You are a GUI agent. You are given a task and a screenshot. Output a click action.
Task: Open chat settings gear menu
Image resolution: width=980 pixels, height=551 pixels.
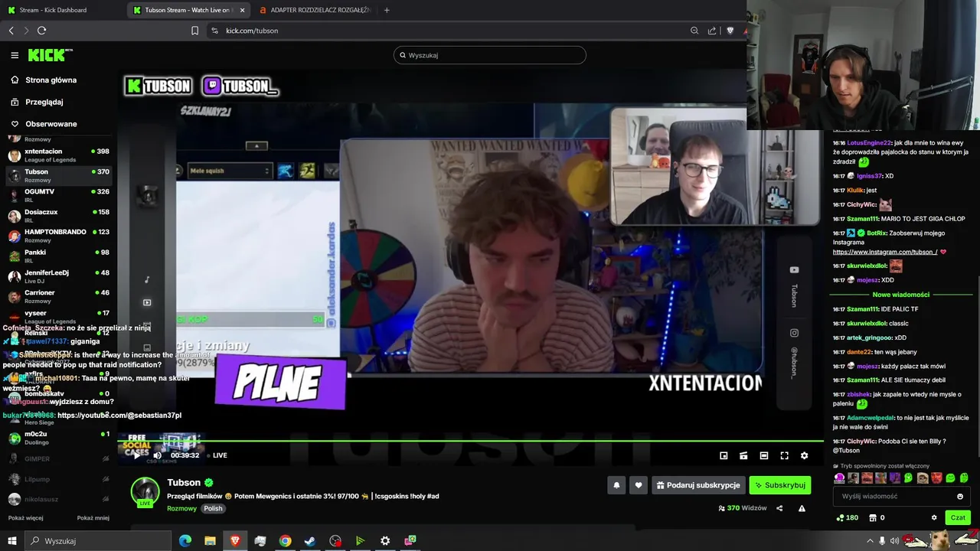(934, 517)
